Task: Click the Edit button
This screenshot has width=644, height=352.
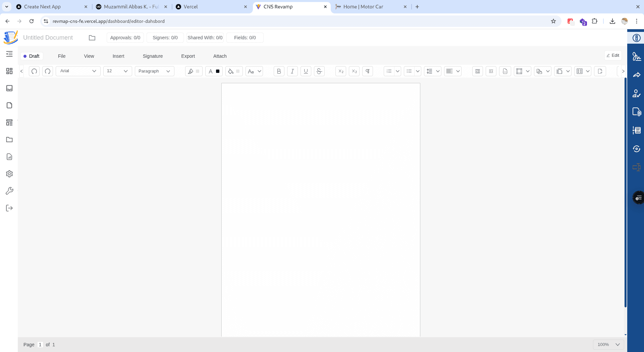Action: click(x=613, y=55)
